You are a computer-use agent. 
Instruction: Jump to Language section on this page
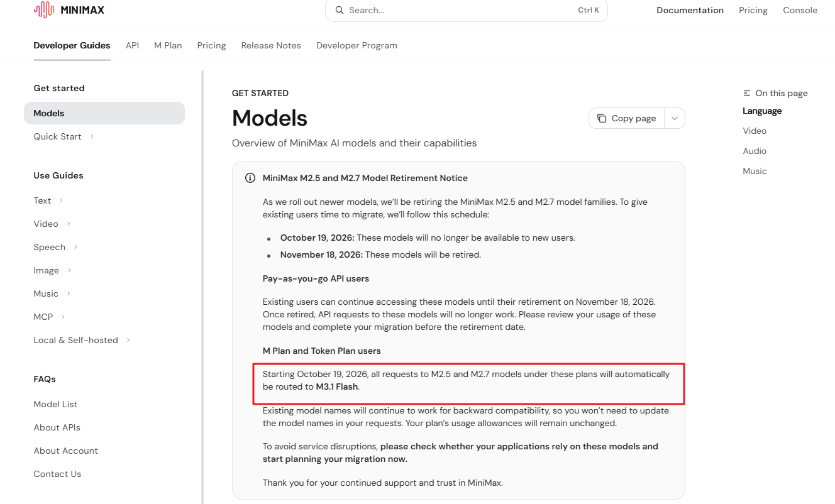762,111
